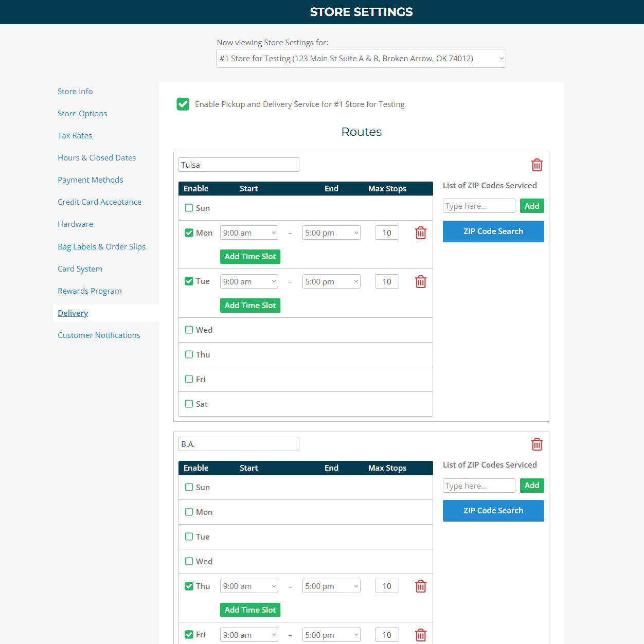Viewport: 644px width, 644px height.
Task: Enable Saturday for Tulsa route
Action: [x=189, y=404]
